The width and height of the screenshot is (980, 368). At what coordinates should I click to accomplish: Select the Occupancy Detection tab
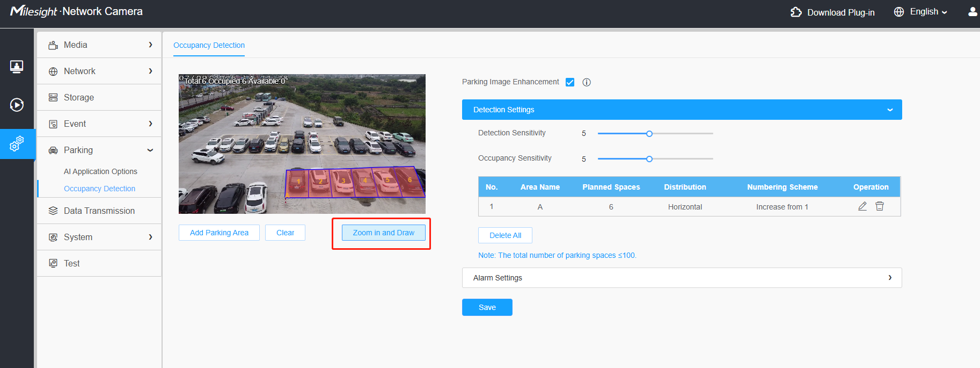[x=209, y=45]
